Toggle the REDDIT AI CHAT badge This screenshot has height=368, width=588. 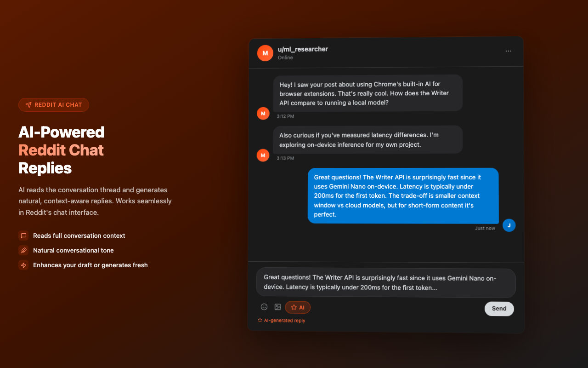[54, 104]
